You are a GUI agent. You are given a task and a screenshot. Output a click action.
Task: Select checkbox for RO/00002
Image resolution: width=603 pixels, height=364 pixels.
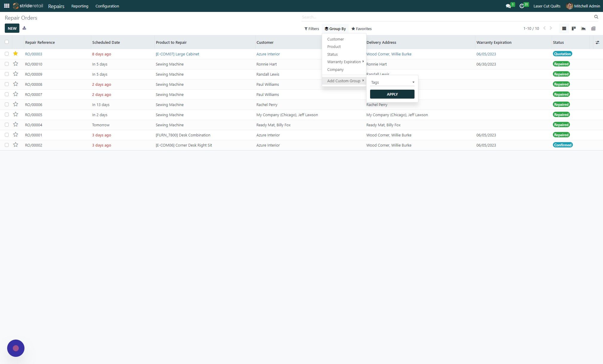[7, 145]
